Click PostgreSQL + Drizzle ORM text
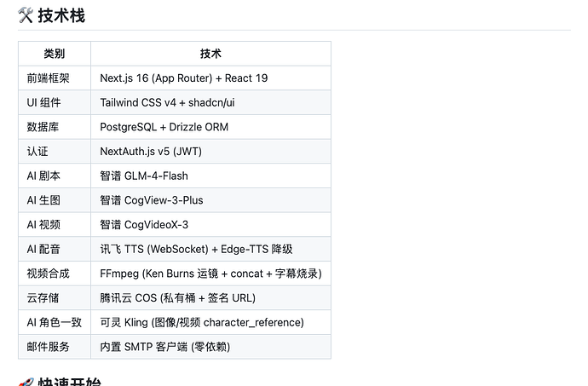 [x=164, y=127]
